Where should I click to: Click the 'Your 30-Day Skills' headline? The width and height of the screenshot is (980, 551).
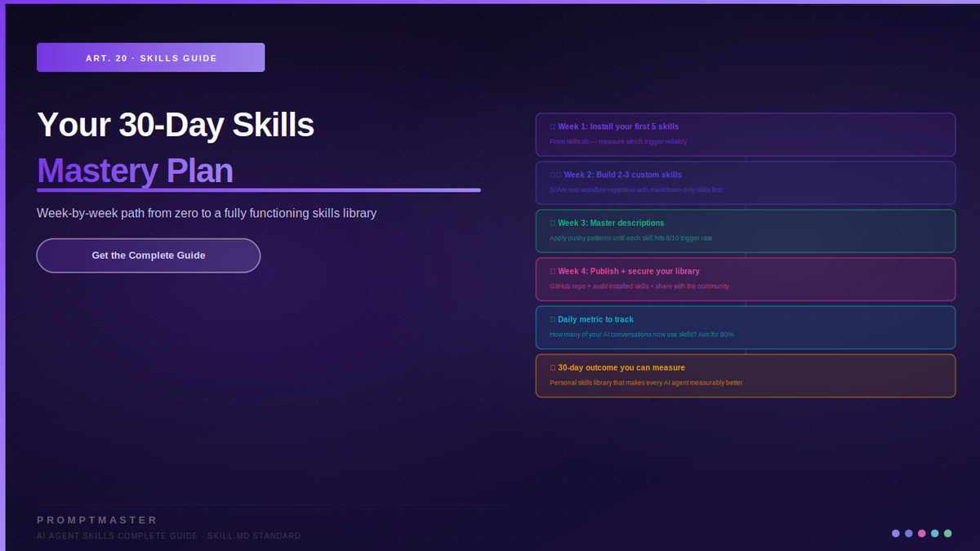click(x=176, y=125)
